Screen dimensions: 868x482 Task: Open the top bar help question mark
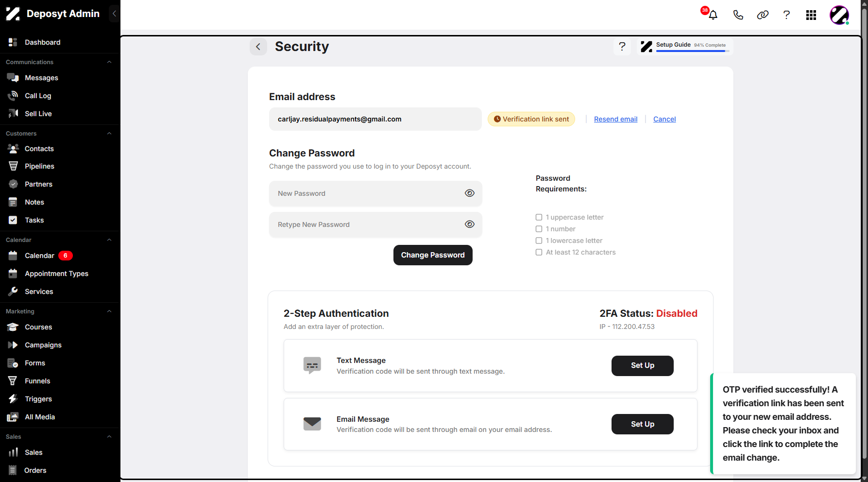pos(786,15)
